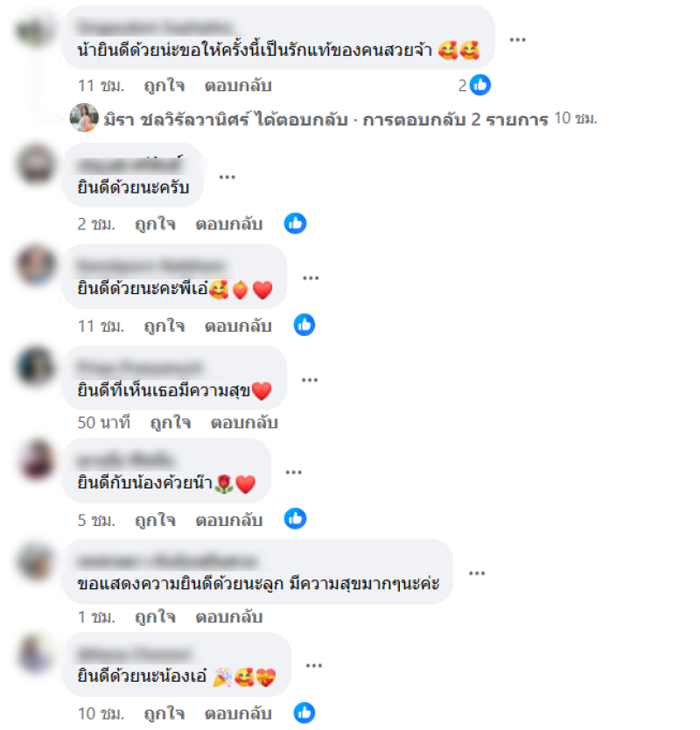Open options menu for top comment

pyautogui.click(x=517, y=39)
